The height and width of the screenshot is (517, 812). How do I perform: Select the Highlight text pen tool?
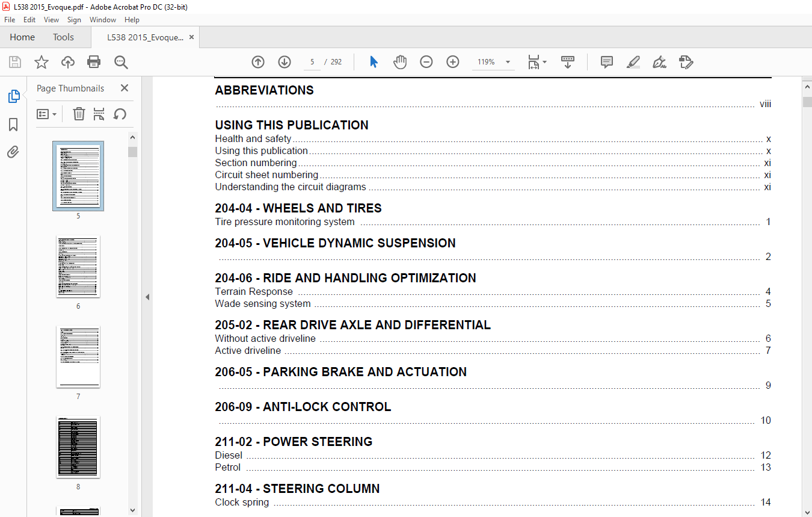click(633, 62)
